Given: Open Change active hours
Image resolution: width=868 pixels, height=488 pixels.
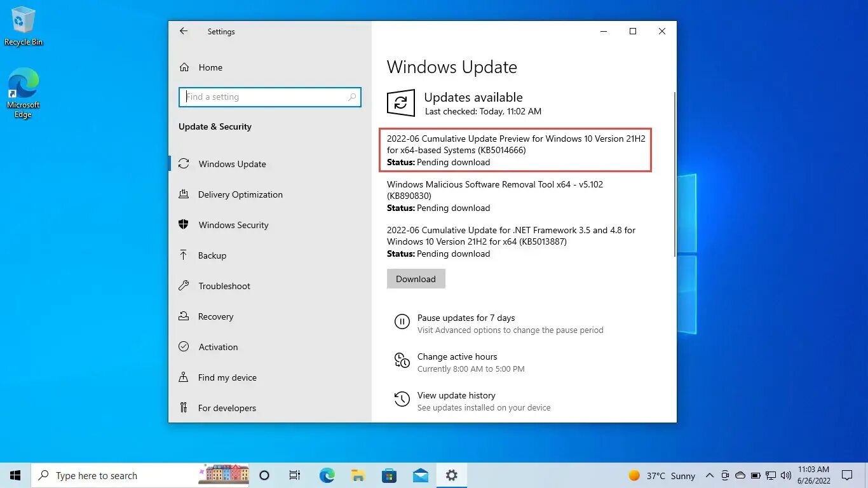Looking at the screenshot, I should tap(458, 356).
